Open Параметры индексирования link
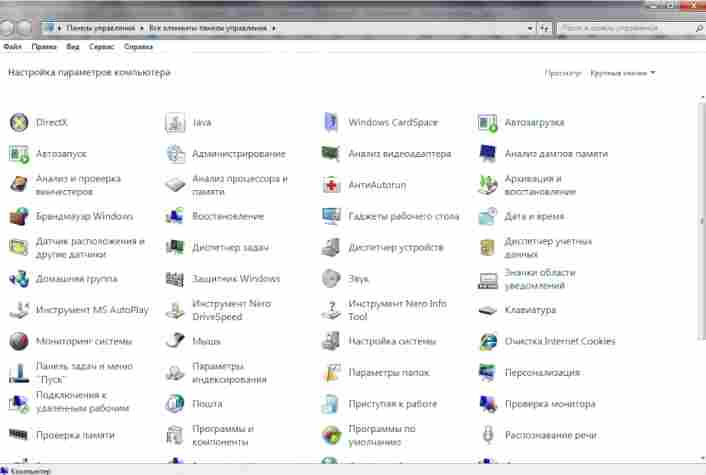The height and width of the screenshot is (475, 706). point(229,373)
